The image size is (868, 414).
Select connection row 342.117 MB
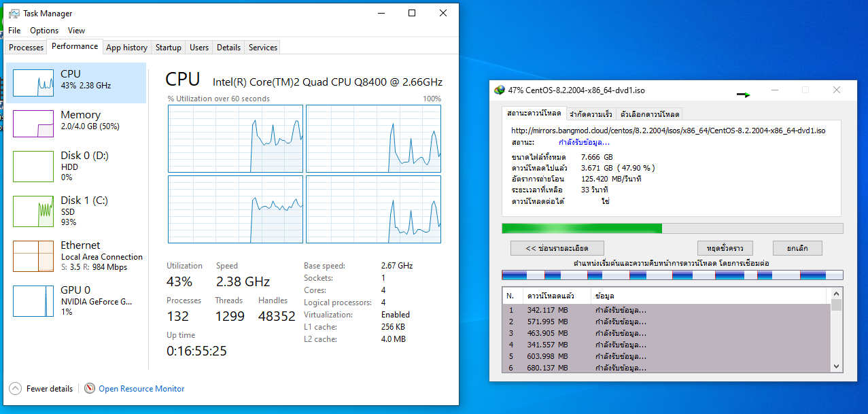pos(666,310)
